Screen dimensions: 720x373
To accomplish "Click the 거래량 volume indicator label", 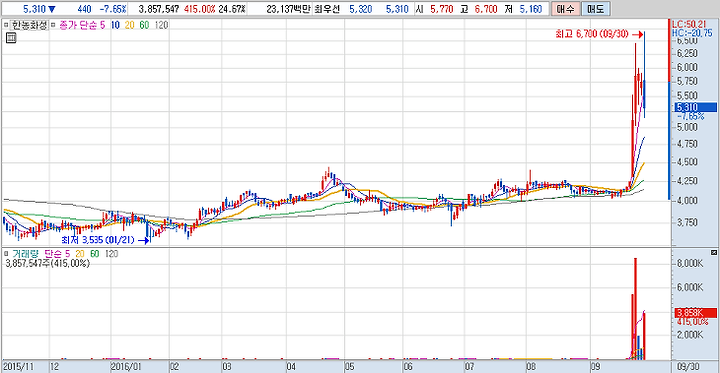I will pos(25,254).
